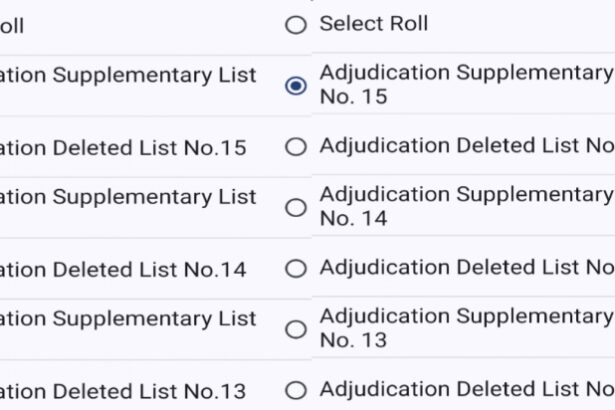Open left-column entry 'Deleted List No.14'

(123, 270)
